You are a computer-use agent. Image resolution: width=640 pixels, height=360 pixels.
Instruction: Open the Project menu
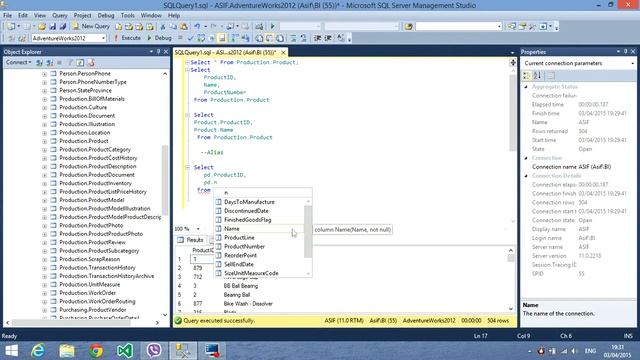[82, 15]
